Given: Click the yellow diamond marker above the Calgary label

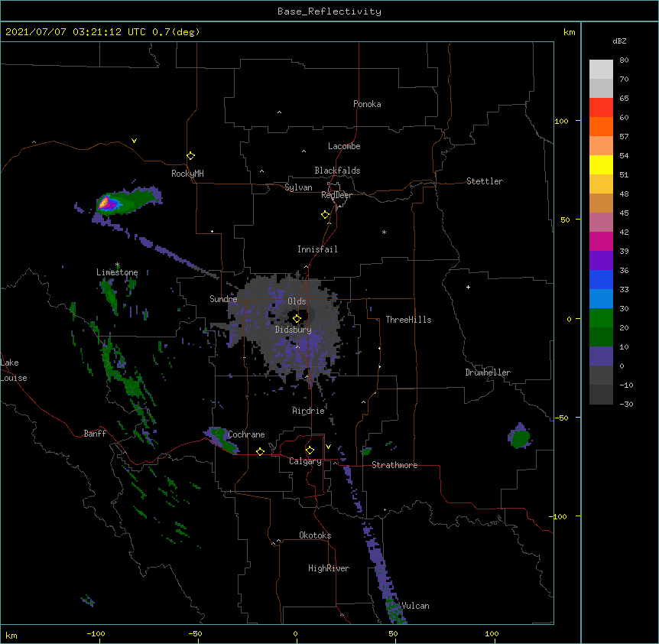Looking at the screenshot, I should pos(310,450).
